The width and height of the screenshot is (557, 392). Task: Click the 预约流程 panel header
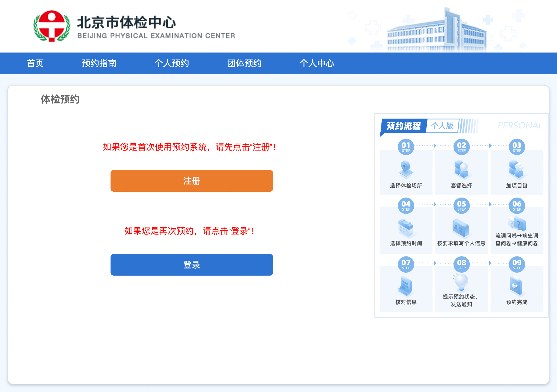tap(403, 126)
